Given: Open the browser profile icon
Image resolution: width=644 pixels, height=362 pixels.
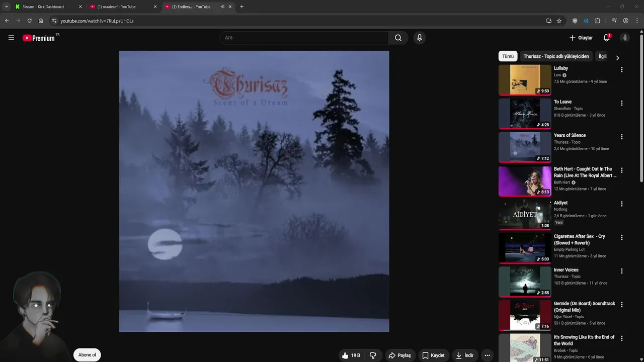Looking at the screenshot, I should coord(626,21).
